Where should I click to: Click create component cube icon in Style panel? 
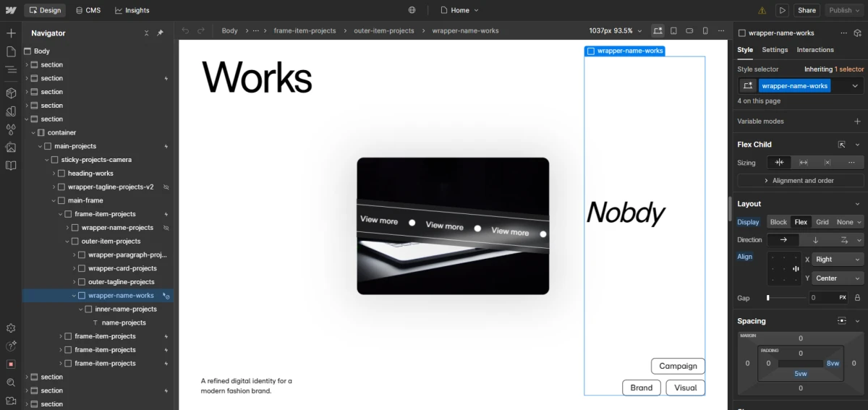857,33
